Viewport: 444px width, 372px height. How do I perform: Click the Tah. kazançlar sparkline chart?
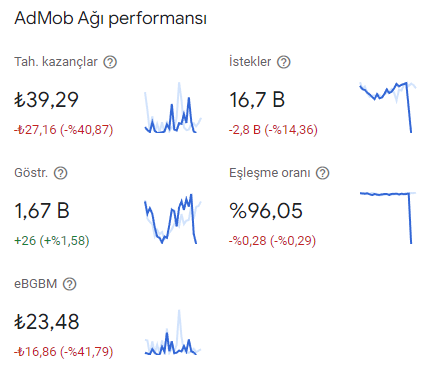click(173, 108)
